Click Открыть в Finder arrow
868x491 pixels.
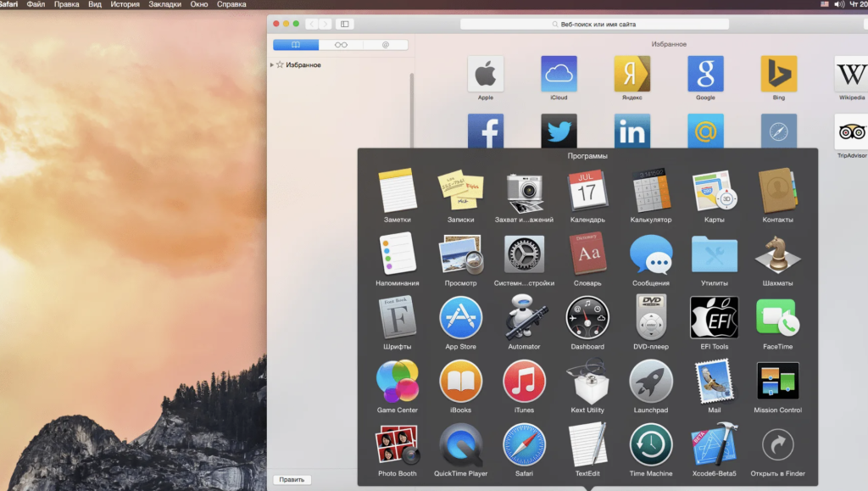[x=778, y=444]
